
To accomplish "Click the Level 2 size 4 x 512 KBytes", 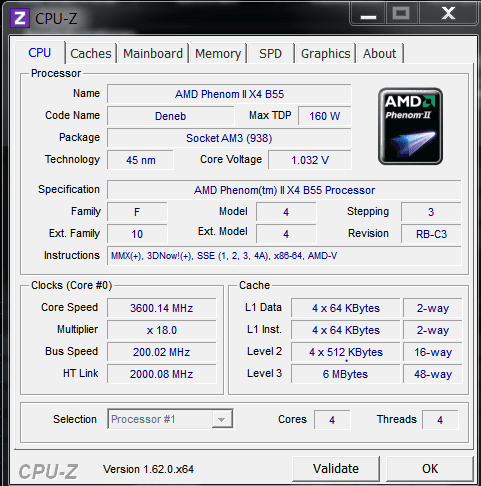I will coord(346,352).
